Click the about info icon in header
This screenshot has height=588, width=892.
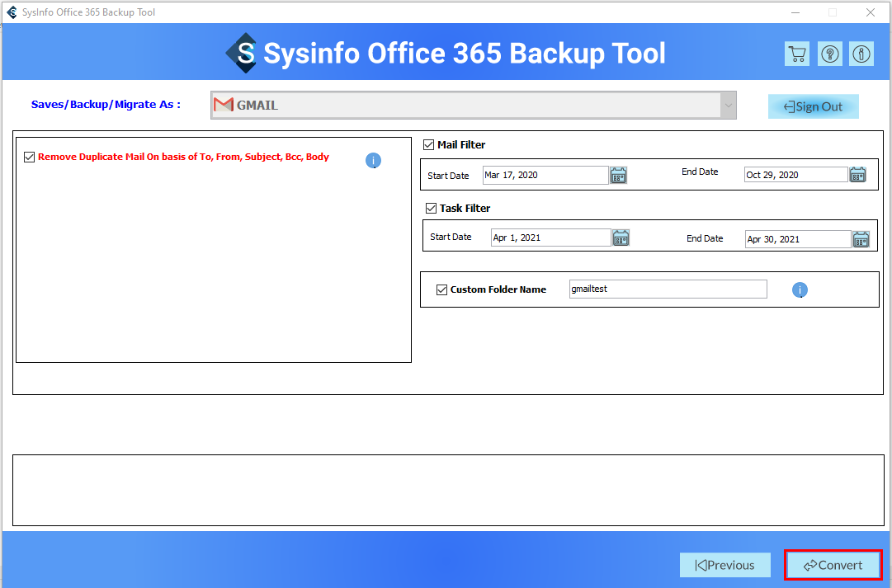(861, 54)
